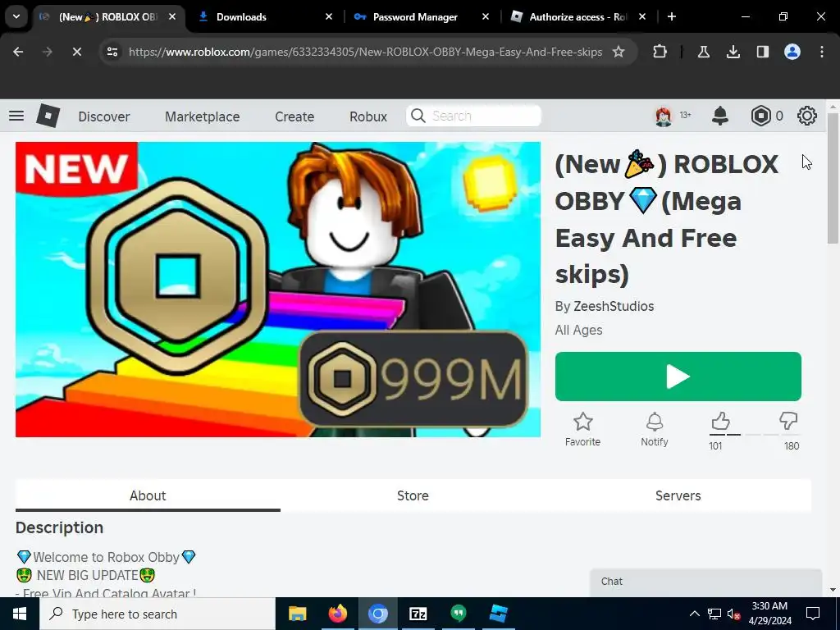Click the network tray icon

pos(714,614)
